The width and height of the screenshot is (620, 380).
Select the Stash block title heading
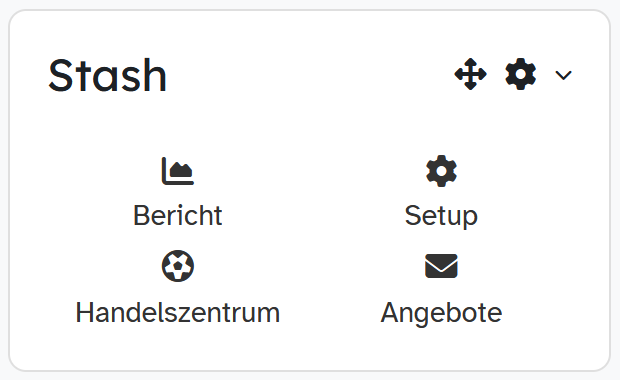[107, 75]
